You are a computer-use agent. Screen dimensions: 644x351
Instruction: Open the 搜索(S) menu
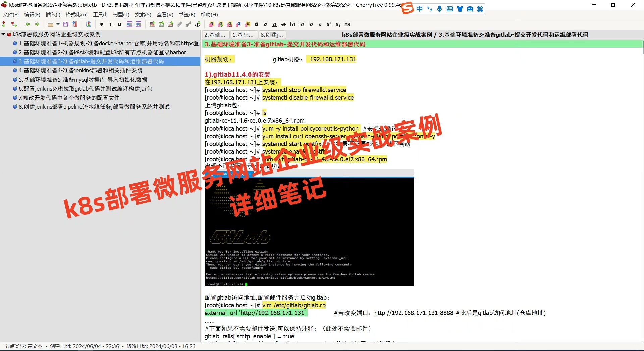tap(143, 14)
